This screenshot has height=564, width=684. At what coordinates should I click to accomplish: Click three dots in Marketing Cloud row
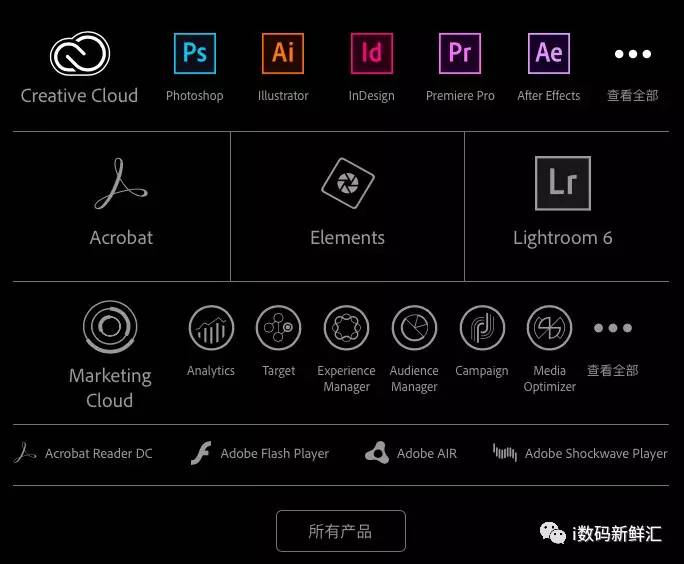[612, 328]
